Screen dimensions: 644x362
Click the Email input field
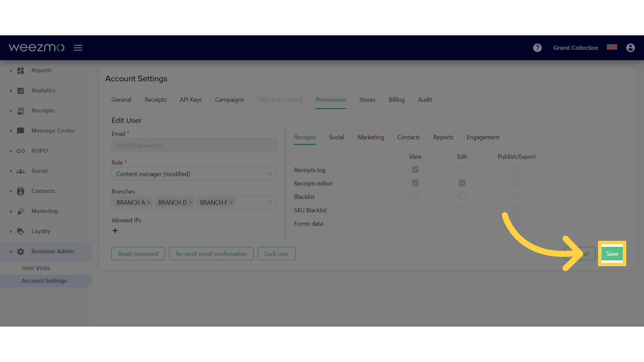[x=194, y=145]
